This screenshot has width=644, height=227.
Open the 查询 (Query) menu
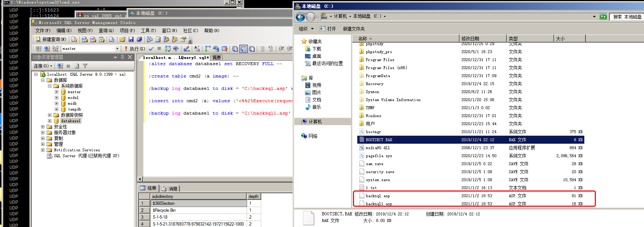pos(106,31)
